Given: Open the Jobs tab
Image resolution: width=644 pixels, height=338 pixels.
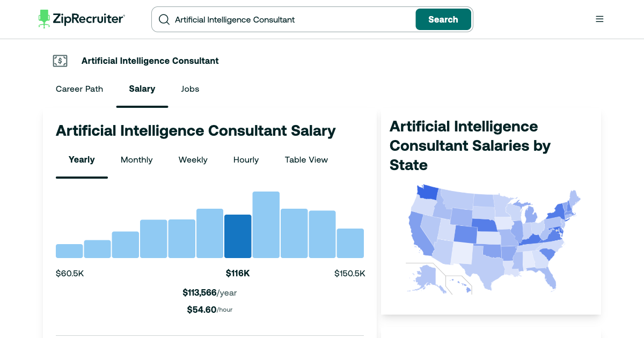Looking at the screenshot, I should tap(190, 89).
